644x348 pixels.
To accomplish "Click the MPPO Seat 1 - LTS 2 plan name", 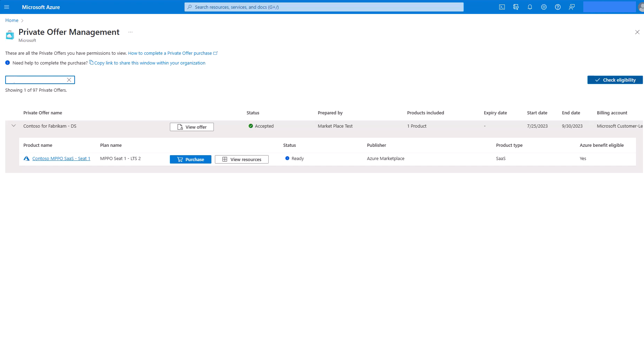I will tap(120, 158).
